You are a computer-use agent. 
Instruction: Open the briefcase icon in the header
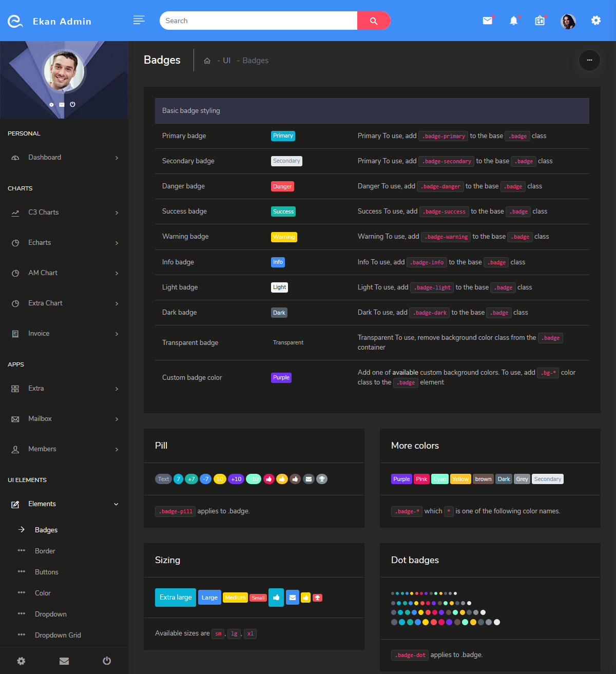540,21
